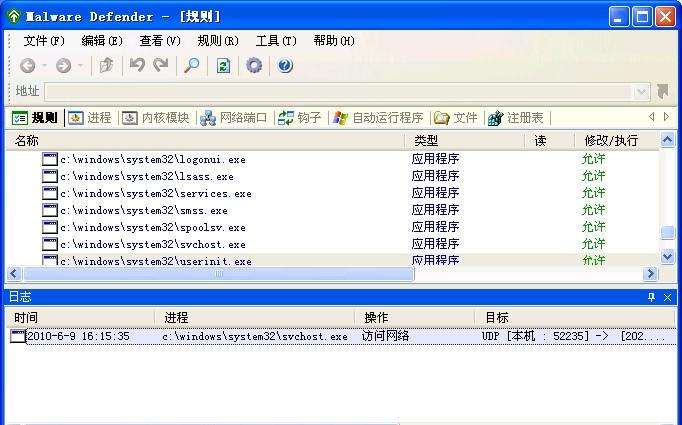The image size is (682, 425).
Task: Click the 操作 log column header
Action: click(415, 318)
